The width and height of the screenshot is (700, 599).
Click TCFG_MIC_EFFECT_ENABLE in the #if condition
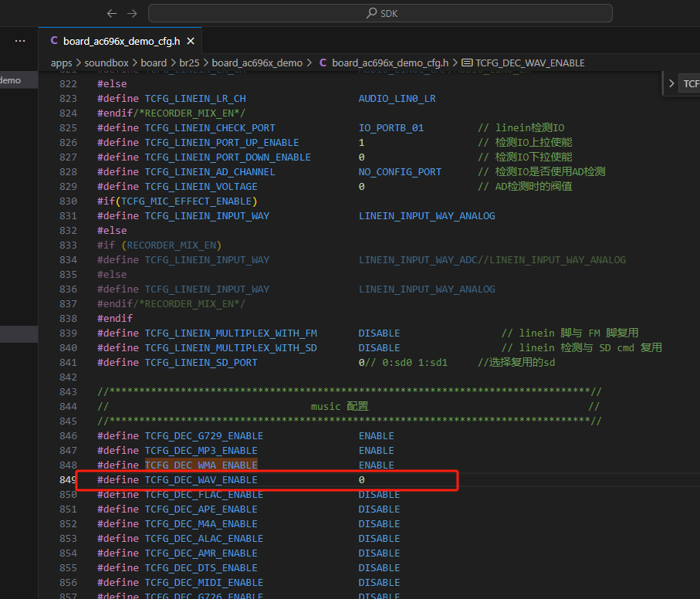(x=186, y=201)
